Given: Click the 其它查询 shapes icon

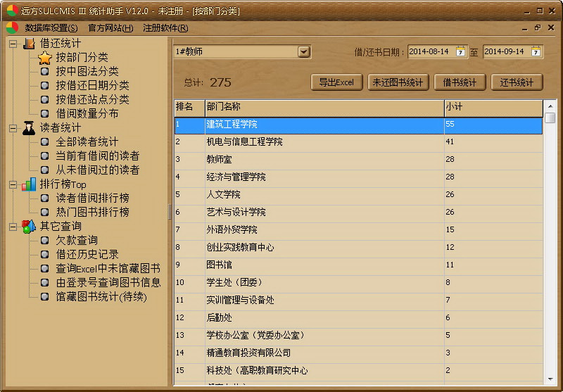Looking at the screenshot, I should [29, 227].
